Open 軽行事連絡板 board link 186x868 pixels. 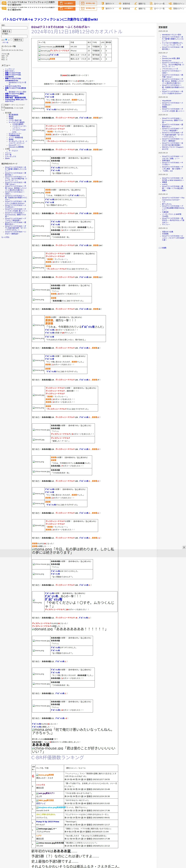pyautogui.click(x=13, y=115)
